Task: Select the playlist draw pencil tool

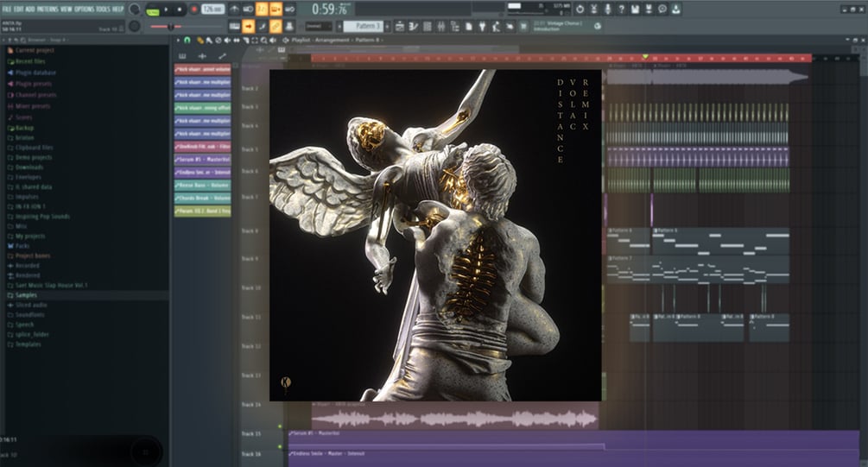Action: point(200,40)
